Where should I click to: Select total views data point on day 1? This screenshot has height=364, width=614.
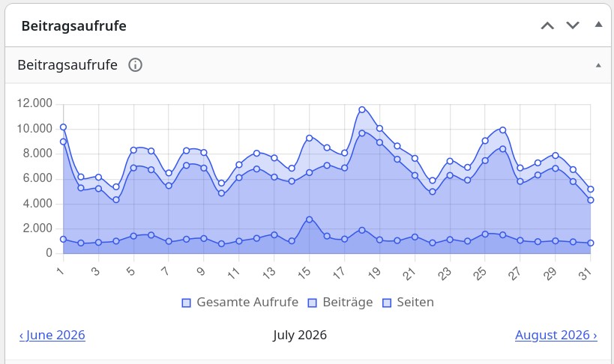tap(64, 127)
